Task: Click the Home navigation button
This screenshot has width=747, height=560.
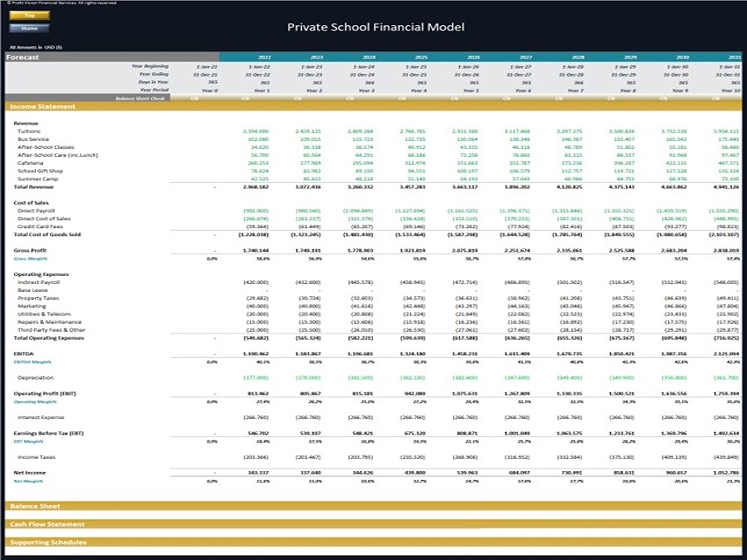Action: [30, 28]
